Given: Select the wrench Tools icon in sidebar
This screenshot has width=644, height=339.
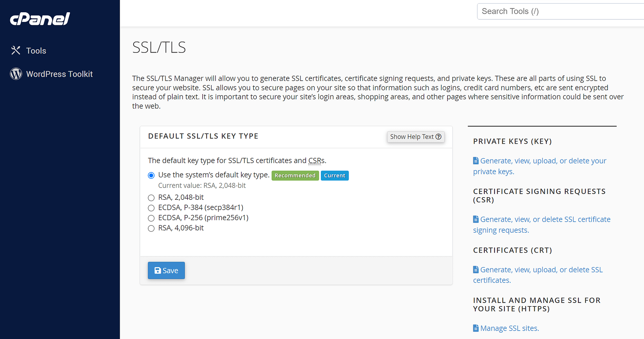Looking at the screenshot, I should coord(15,50).
